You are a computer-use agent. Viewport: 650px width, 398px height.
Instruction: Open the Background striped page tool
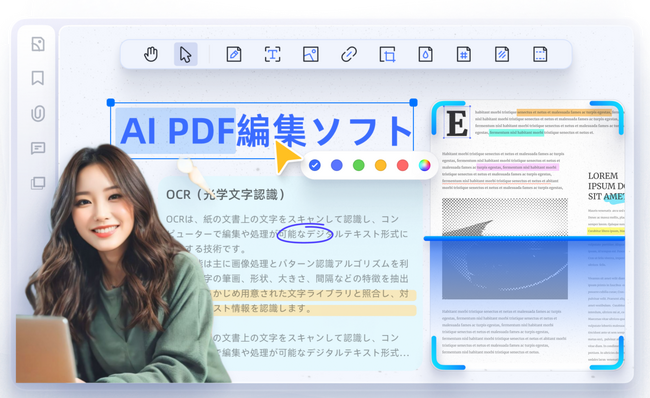[502, 54]
